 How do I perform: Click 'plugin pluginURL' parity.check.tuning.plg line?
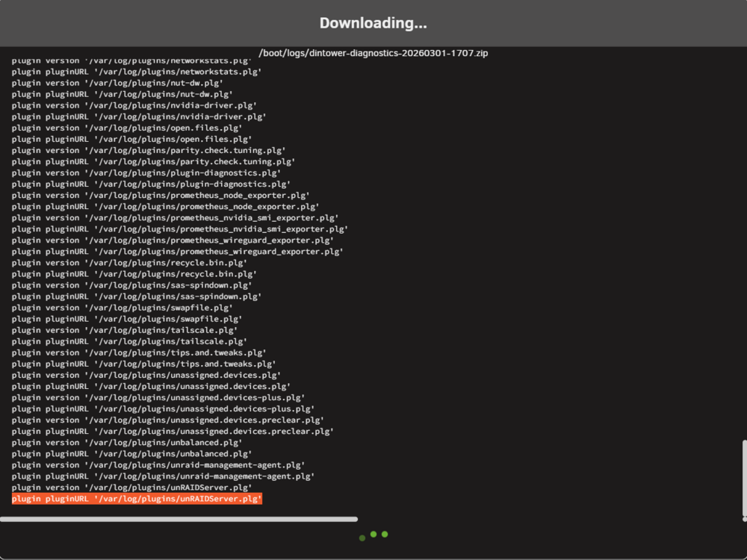154,161
